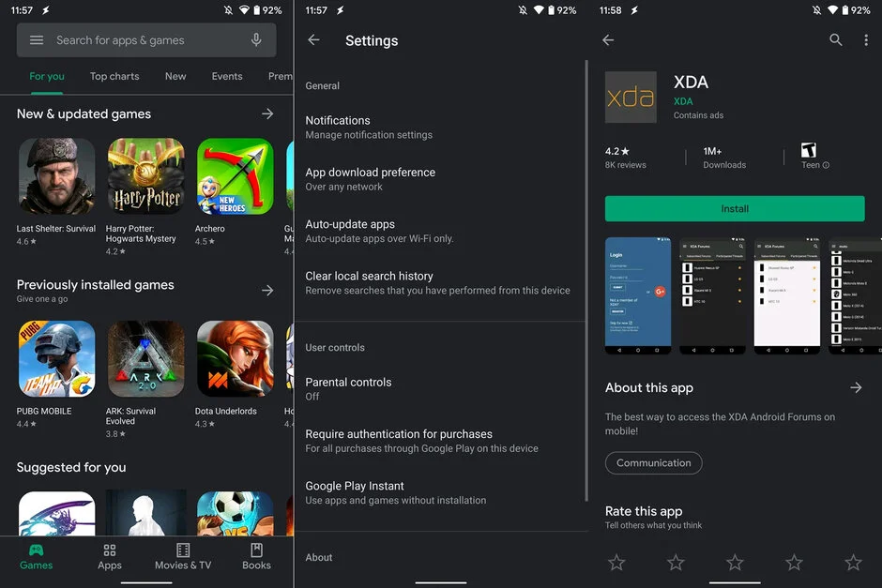
Task: Tap the microphone voice search icon
Action: coord(256,40)
